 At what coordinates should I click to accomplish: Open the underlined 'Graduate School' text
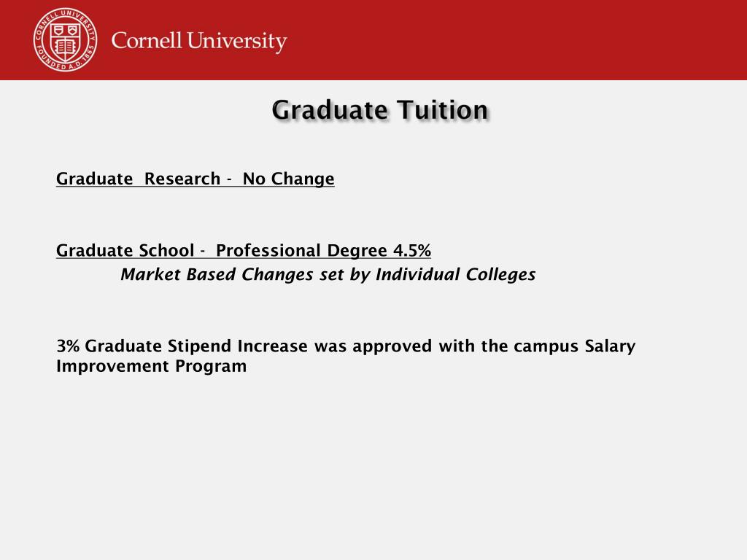tap(125, 251)
